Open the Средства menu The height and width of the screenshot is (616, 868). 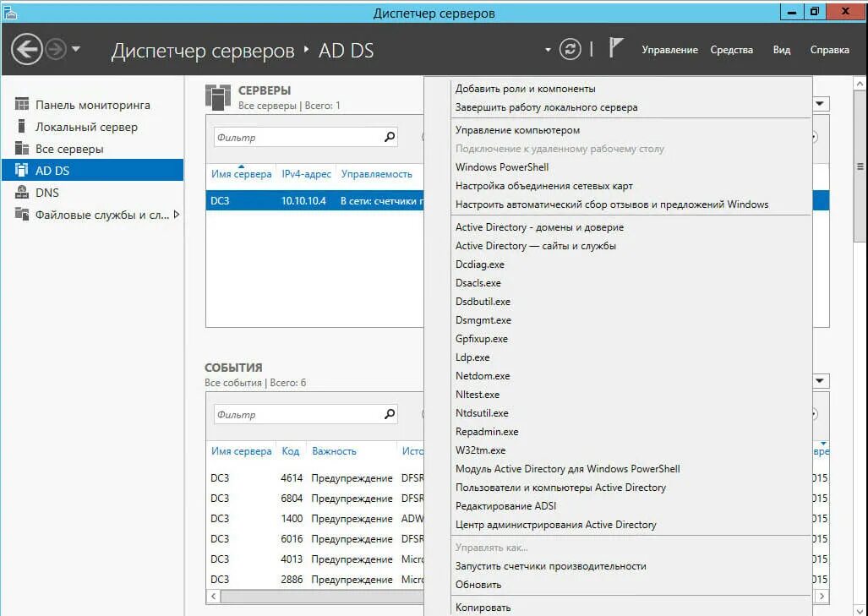pyautogui.click(x=731, y=50)
